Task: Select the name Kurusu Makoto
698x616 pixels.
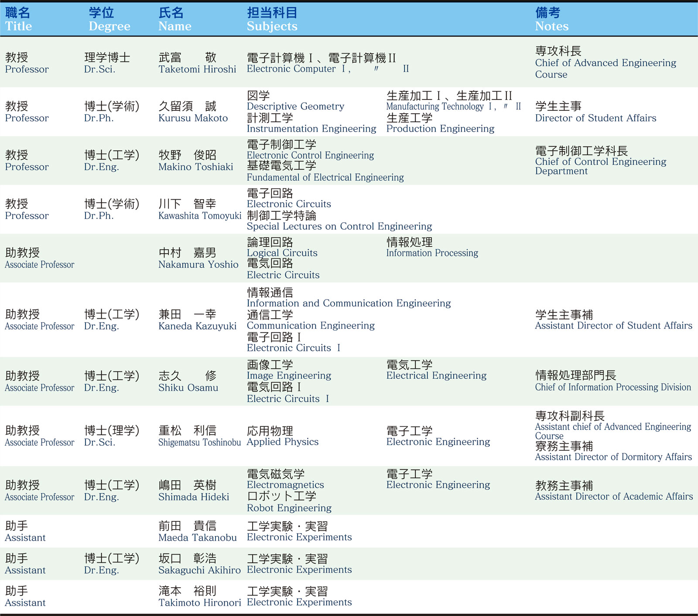Action: point(193,118)
